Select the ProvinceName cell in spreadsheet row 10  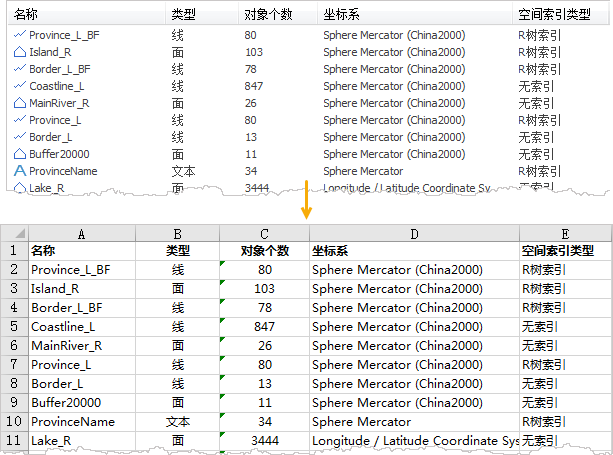[x=81, y=421]
